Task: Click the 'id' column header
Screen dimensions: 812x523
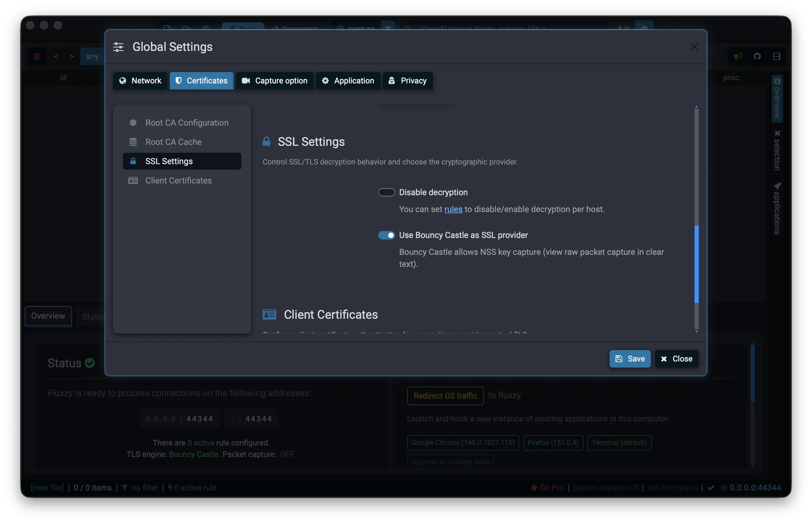Action: tap(63, 77)
